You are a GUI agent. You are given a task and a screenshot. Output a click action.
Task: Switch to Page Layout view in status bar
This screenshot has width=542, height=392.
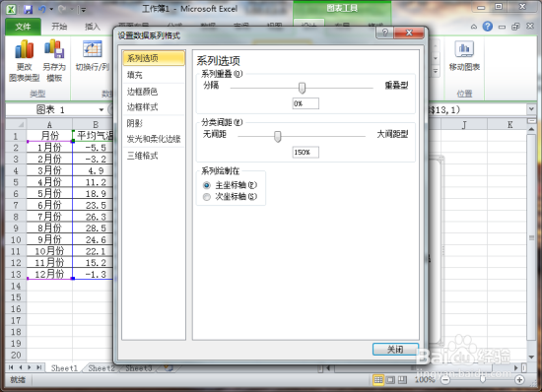[x=390, y=380]
